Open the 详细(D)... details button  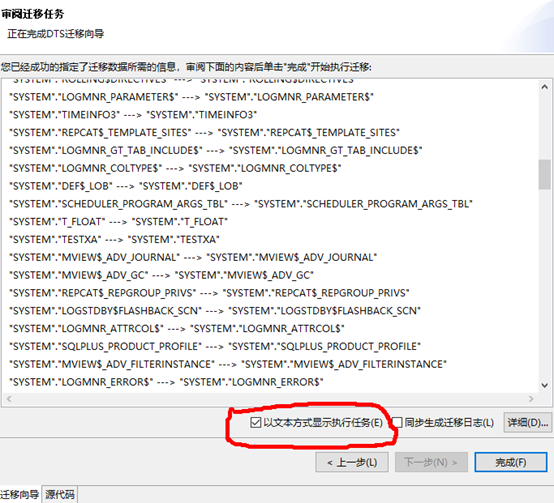point(528,422)
